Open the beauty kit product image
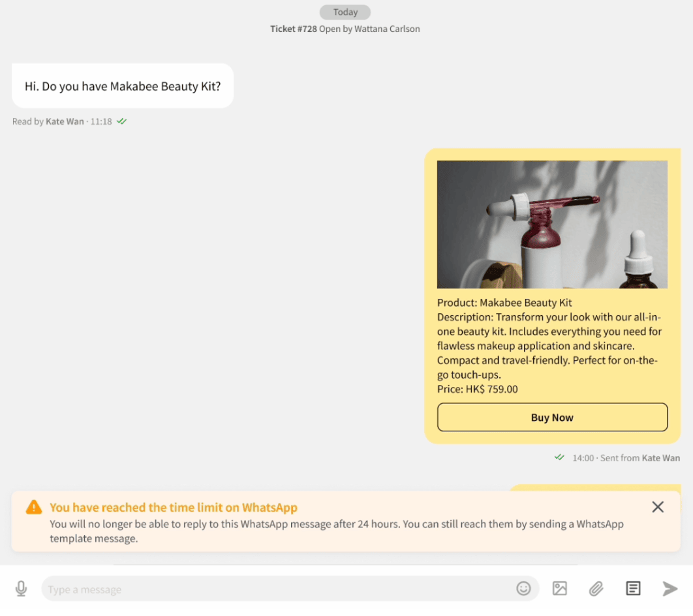The image size is (693, 616). point(552,224)
